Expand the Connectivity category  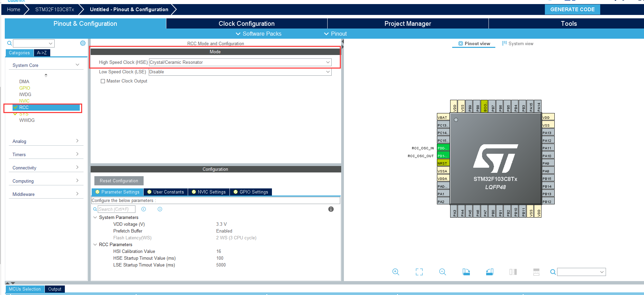coord(77,167)
